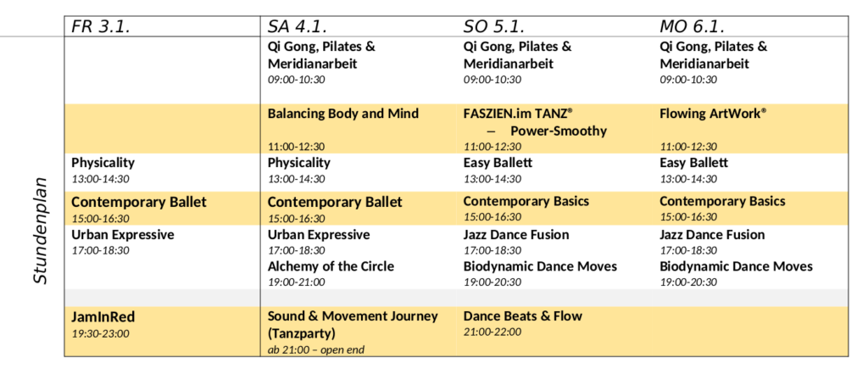Select the SA 4.1. day header
The image size is (868, 374).
(x=298, y=26)
